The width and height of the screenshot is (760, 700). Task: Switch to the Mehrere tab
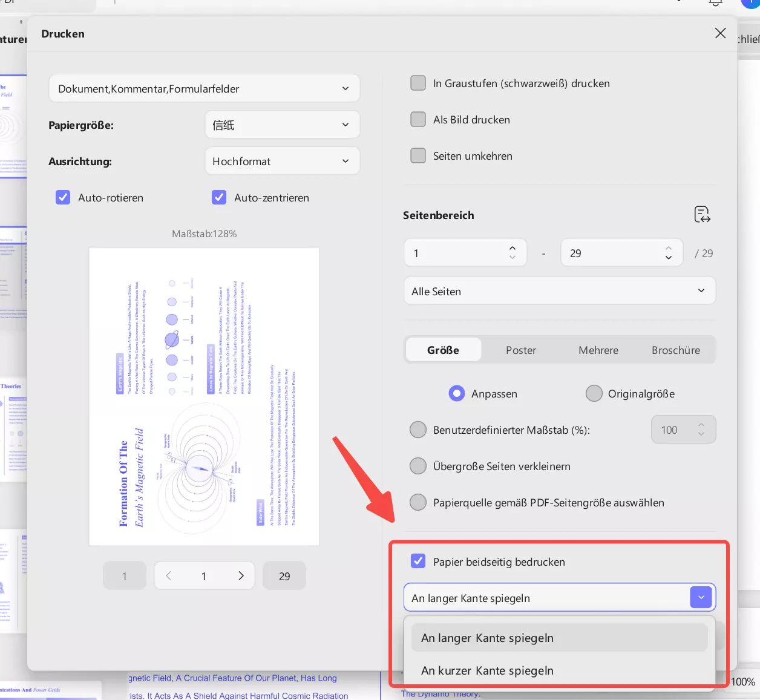[x=598, y=350]
